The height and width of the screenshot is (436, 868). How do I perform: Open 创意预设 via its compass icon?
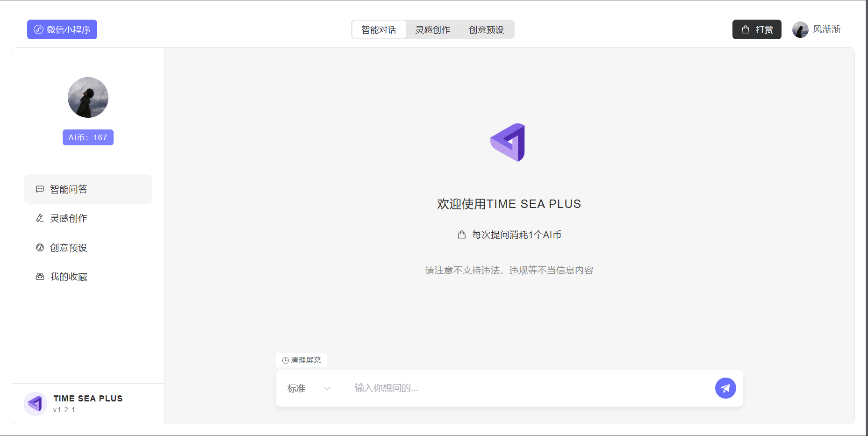(39, 248)
